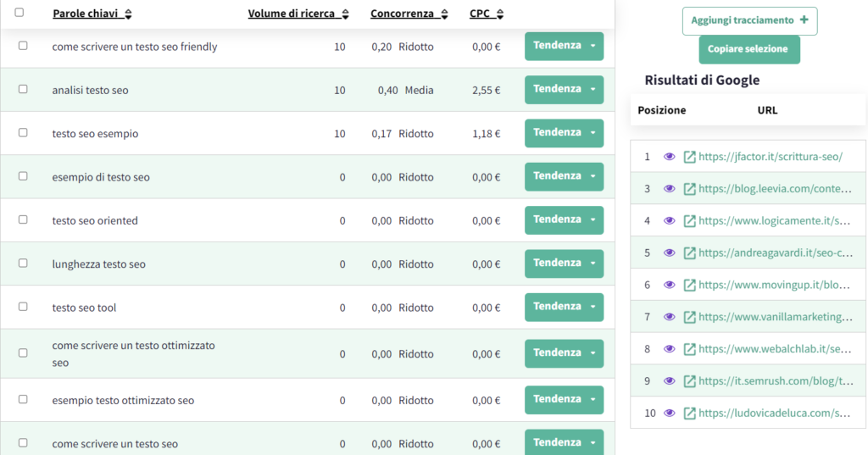Click the sort arrows beside Parole chiavi

pos(128,14)
